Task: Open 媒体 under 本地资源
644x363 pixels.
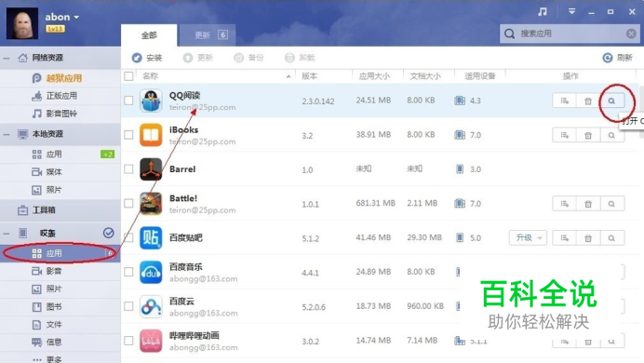Action: tap(60, 172)
